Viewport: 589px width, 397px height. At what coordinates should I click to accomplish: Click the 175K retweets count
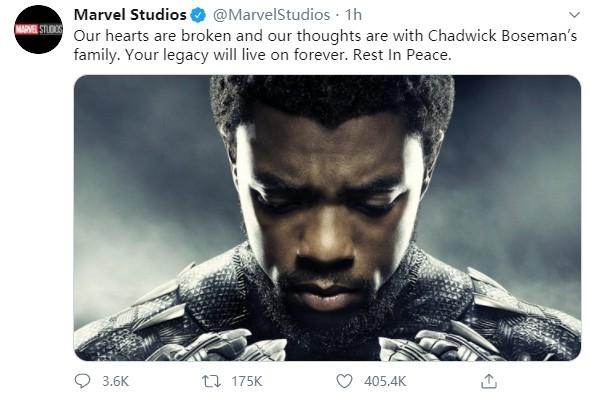(x=246, y=382)
